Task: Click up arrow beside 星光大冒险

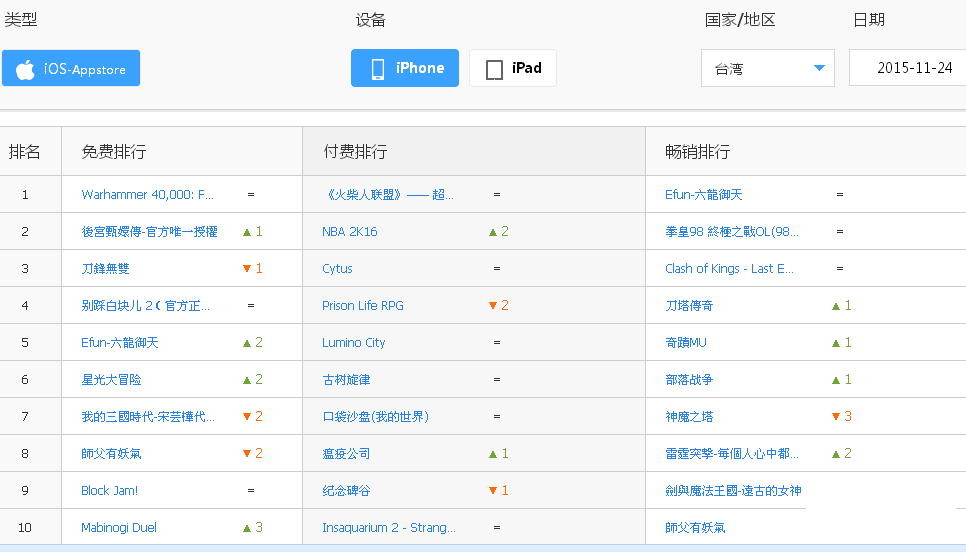Action: pyautogui.click(x=247, y=380)
